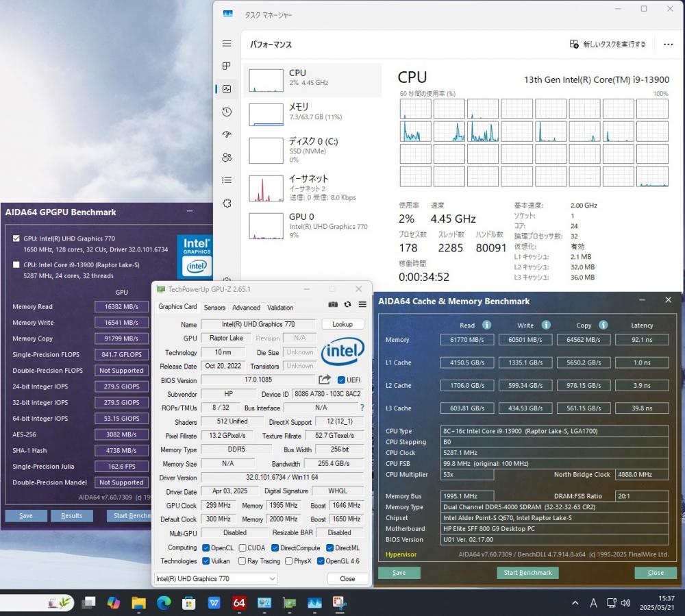Screen dimensions: 685x616
Task: Click Bus Interface question mark in GPU-Z
Action: [362, 408]
